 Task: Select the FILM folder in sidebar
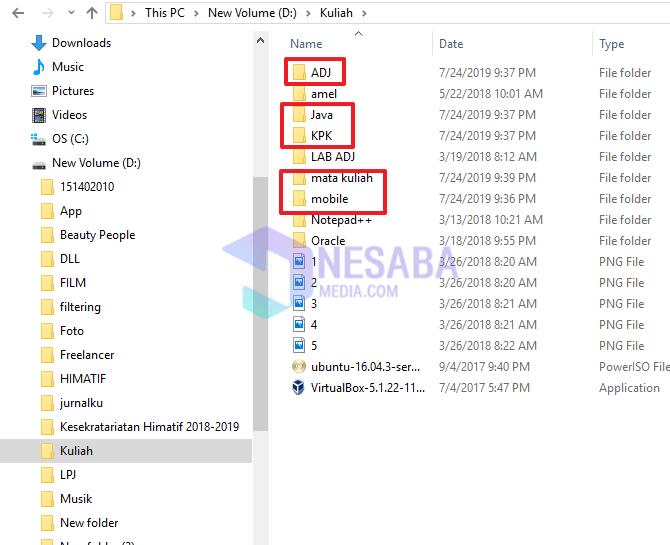click(x=63, y=283)
